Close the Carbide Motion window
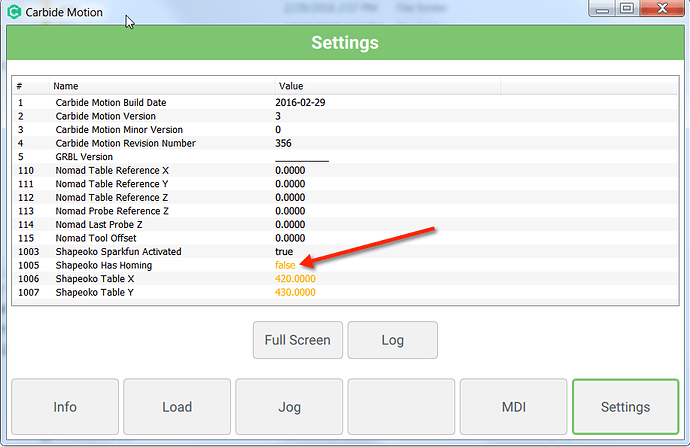The image size is (690, 447). coord(662,8)
